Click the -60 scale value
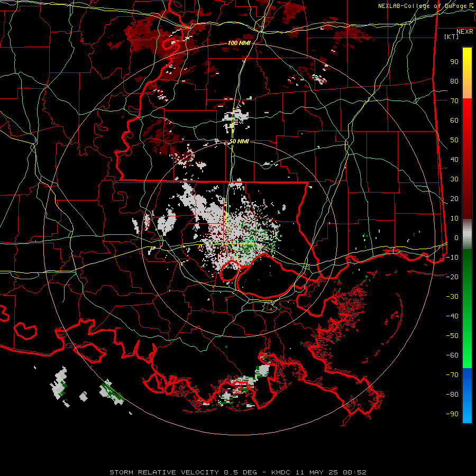The image size is (476, 476). click(x=452, y=355)
